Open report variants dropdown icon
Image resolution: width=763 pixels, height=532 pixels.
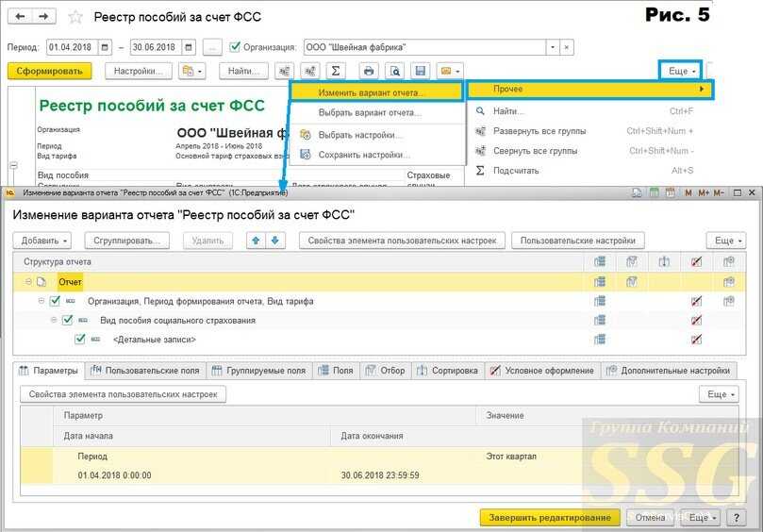click(192, 71)
